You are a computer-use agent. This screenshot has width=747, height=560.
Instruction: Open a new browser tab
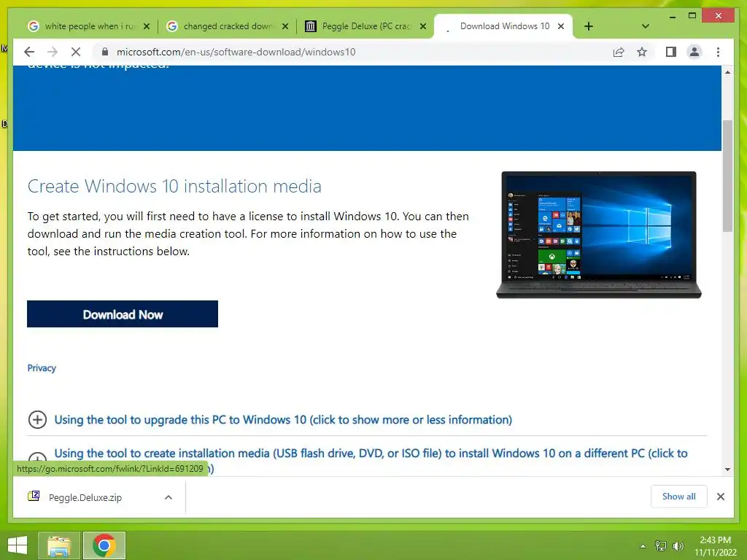click(x=589, y=26)
